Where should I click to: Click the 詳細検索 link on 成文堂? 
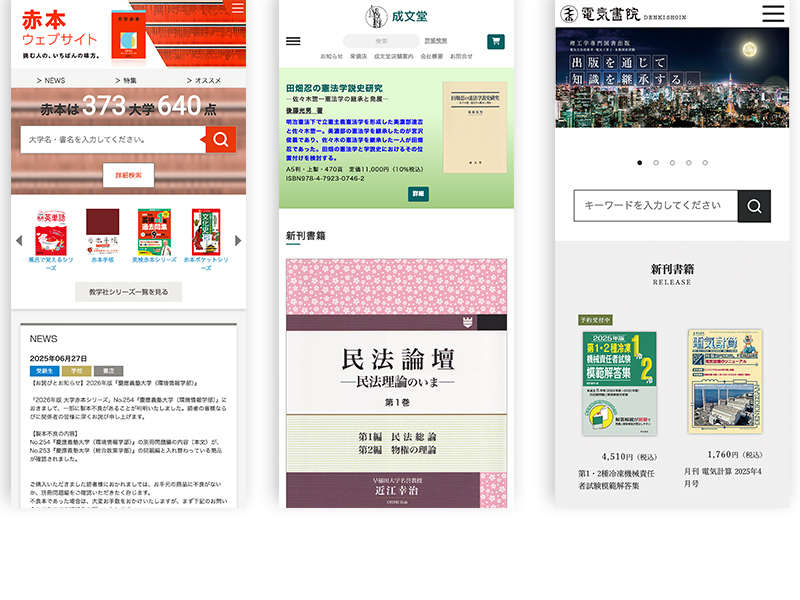436,41
